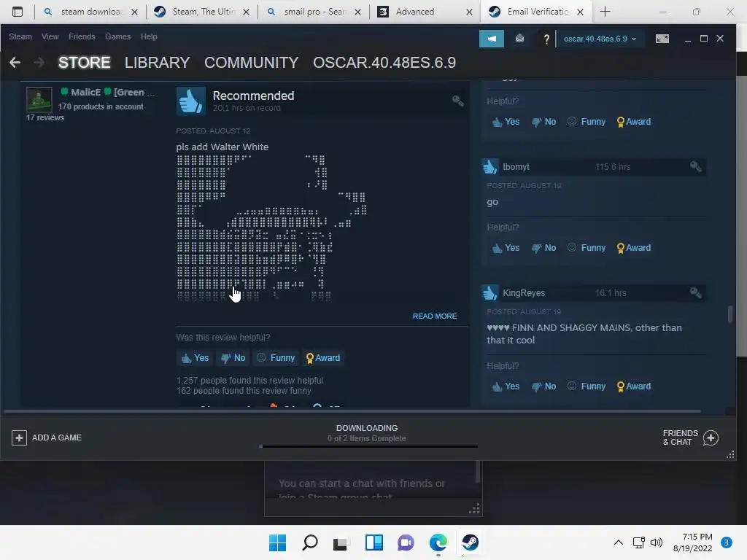Switch to Big Picture mode icon
Image resolution: width=747 pixels, height=560 pixels.
(662, 39)
